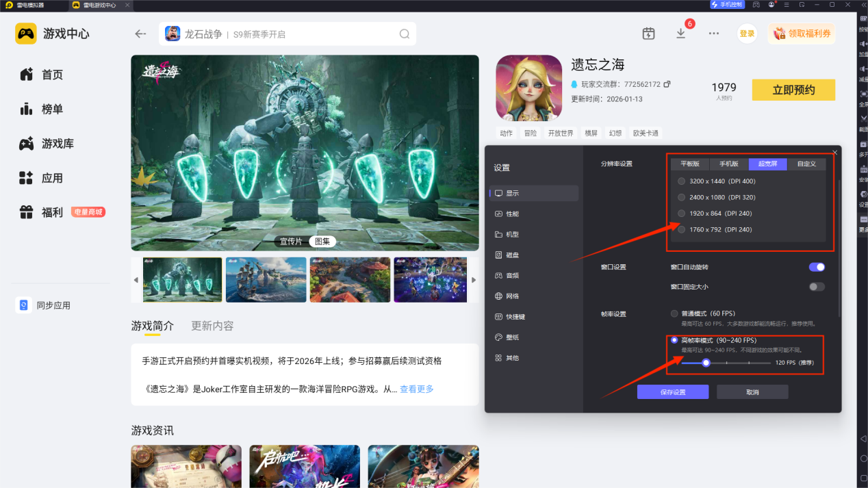
Task: Open the 榜单 rankings section
Action: [x=42, y=109]
